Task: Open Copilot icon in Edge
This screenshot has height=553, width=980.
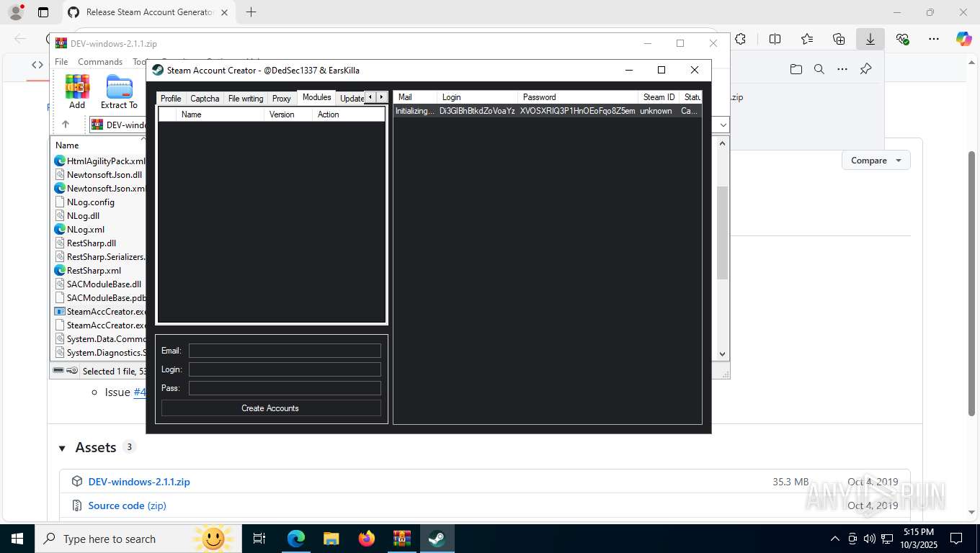Action: [x=964, y=40]
